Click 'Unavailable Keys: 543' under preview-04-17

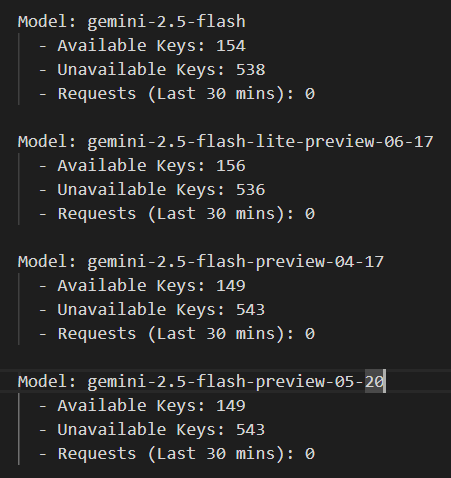[x=161, y=310]
